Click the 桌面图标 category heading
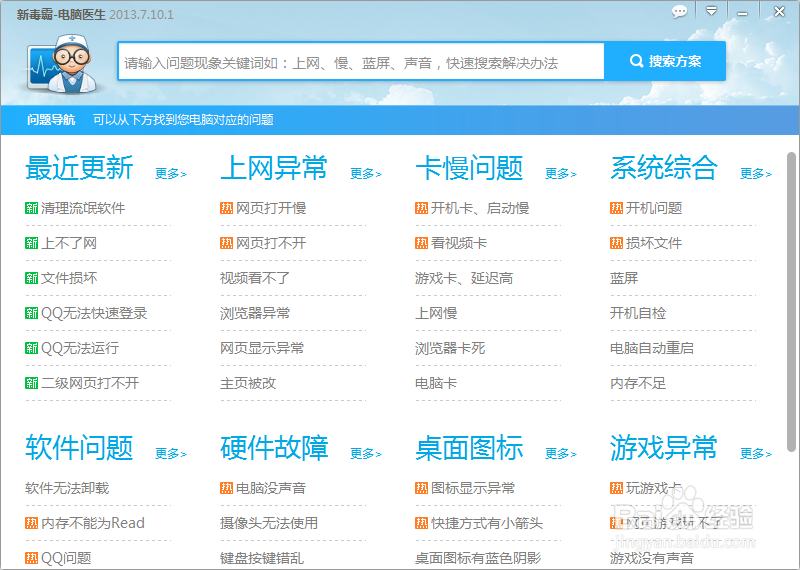800x570 pixels. 469,448
